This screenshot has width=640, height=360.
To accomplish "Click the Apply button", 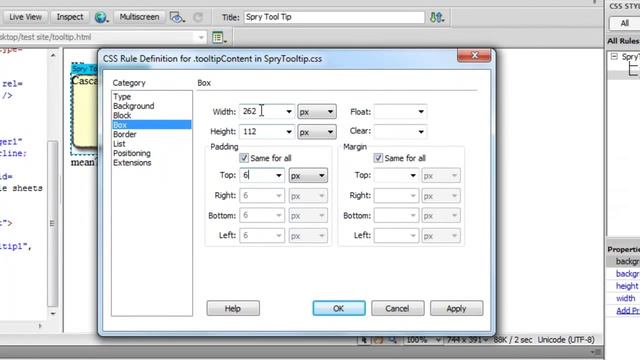I will [456, 308].
